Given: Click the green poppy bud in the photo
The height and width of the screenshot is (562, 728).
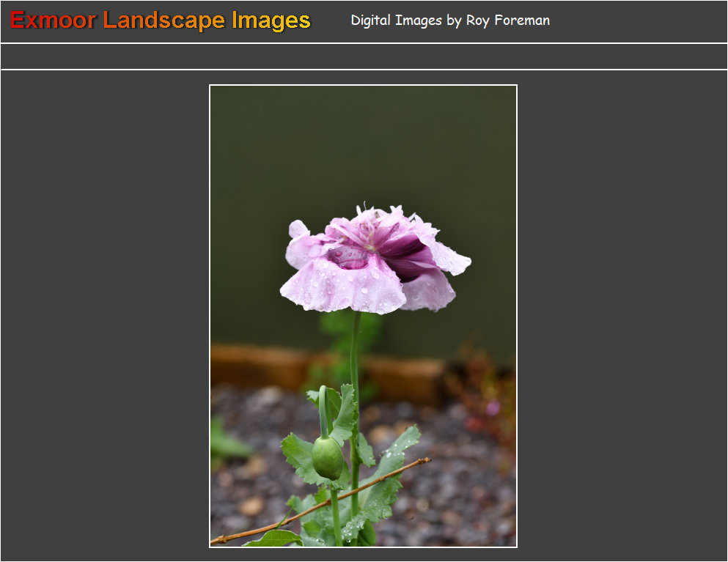Looking at the screenshot, I should (x=327, y=456).
